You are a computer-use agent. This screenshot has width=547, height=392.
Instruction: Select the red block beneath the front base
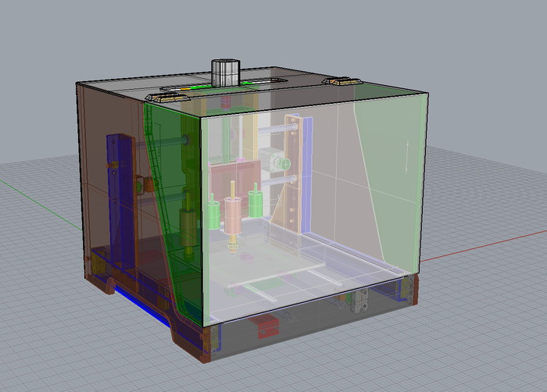268,327
